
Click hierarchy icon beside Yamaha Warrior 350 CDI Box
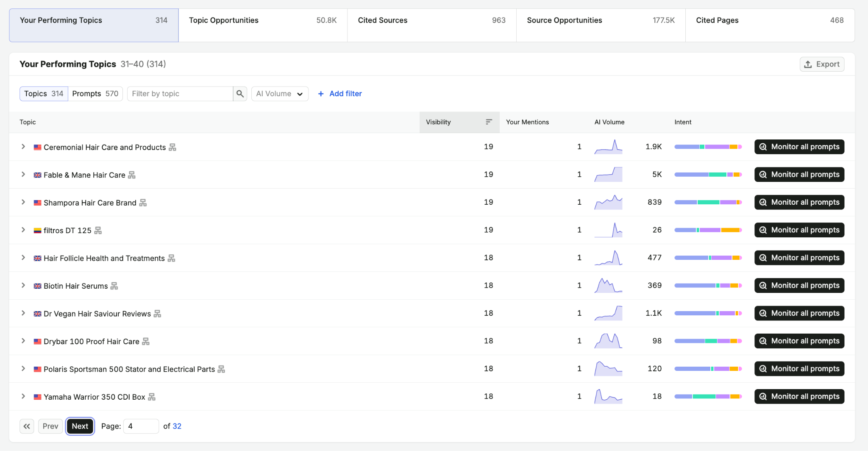pyautogui.click(x=152, y=397)
